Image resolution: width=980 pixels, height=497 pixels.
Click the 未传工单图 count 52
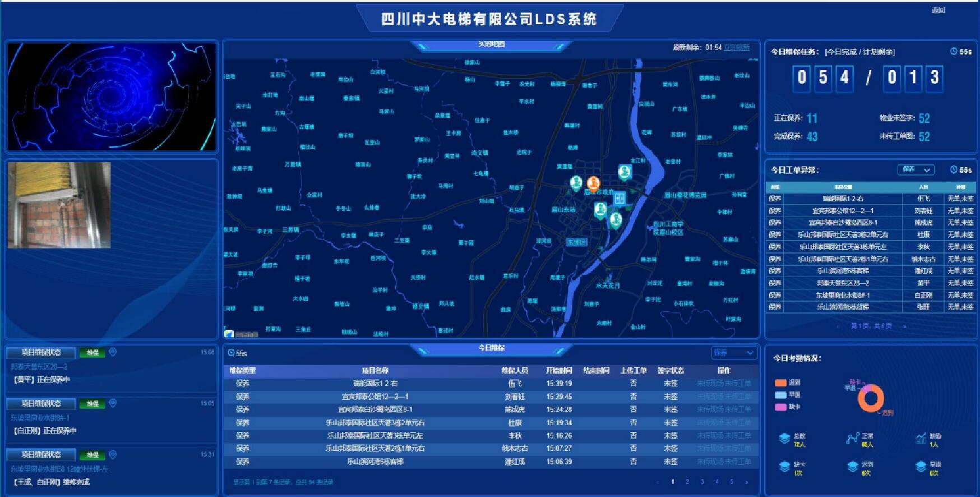tap(924, 136)
